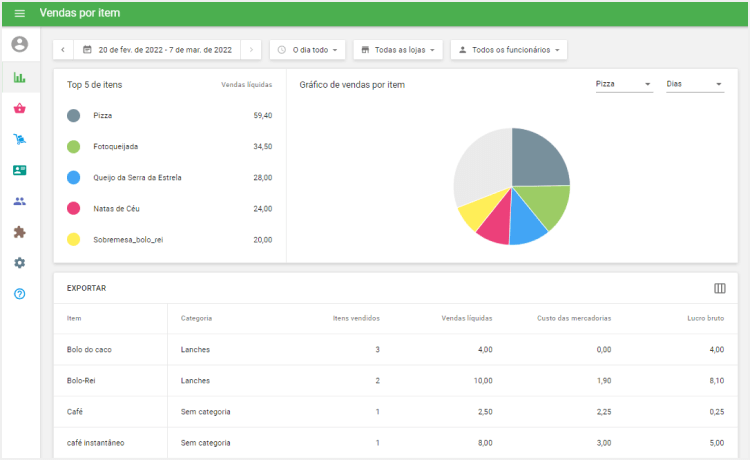Click the EXPORTAR button

click(86, 288)
